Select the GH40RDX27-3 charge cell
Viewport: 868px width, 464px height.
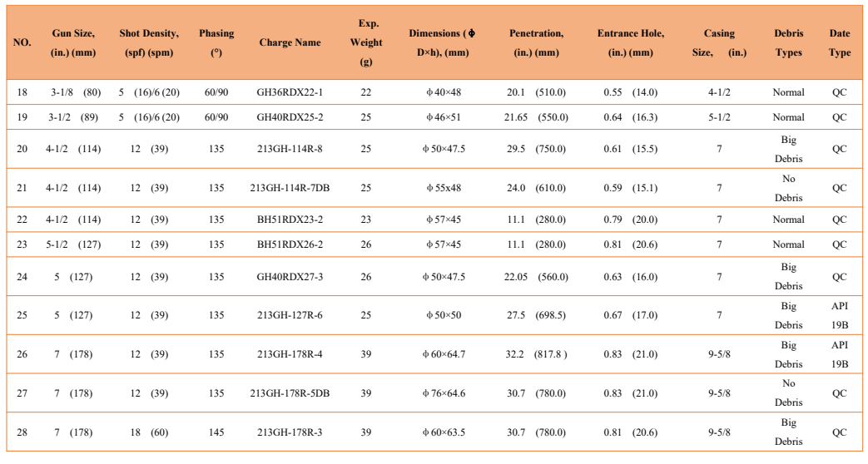290,277
